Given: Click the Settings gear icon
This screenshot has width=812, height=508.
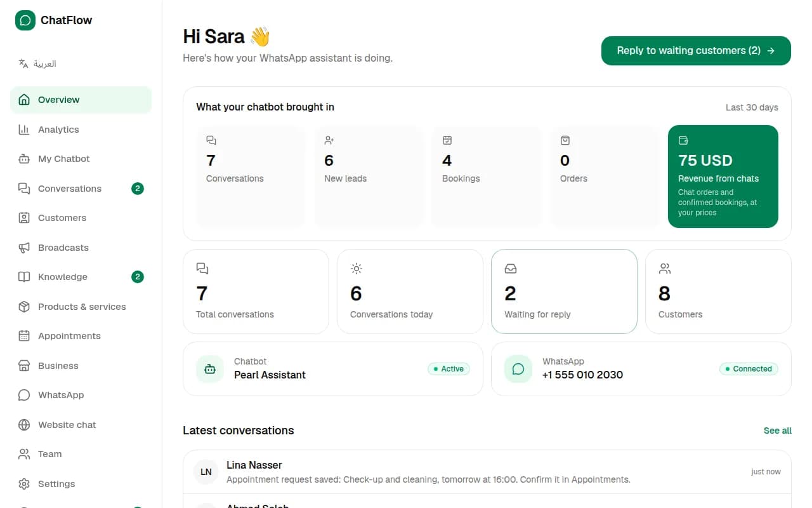Looking at the screenshot, I should [x=24, y=484].
